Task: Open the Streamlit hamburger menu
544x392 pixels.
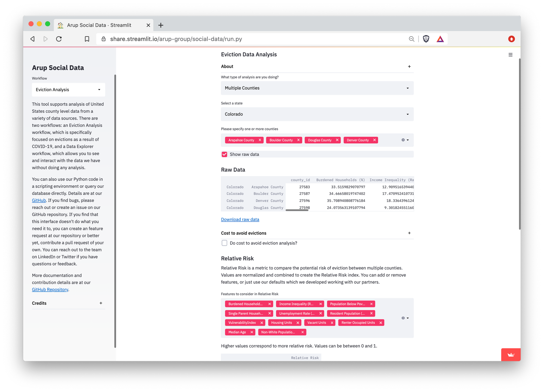Action: click(x=511, y=55)
